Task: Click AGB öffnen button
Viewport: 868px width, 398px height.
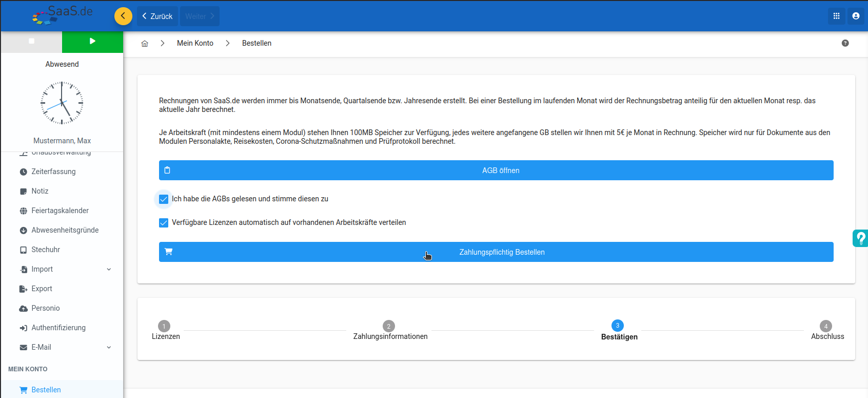Action: click(x=496, y=170)
